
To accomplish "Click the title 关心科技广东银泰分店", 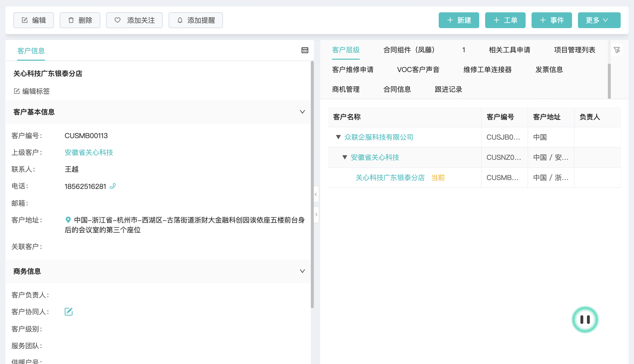I will [48, 74].
